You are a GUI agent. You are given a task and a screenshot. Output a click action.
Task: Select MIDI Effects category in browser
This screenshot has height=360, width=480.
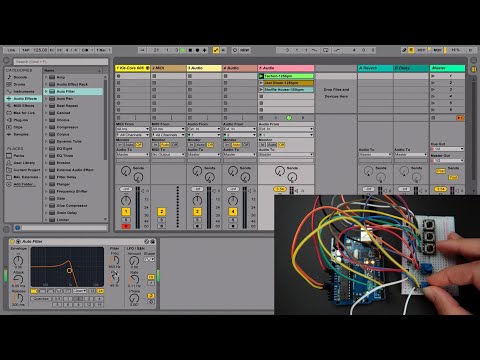point(24,106)
